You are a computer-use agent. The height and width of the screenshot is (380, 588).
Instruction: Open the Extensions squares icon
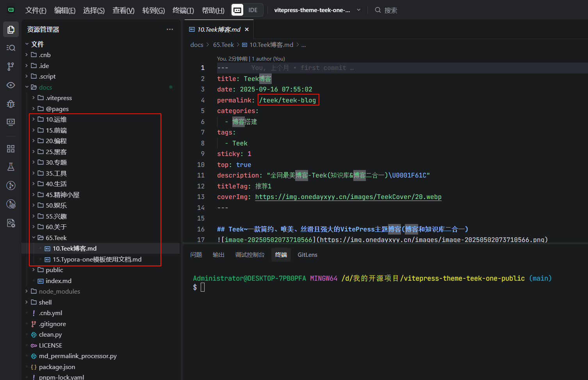pyautogui.click(x=11, y=149)
